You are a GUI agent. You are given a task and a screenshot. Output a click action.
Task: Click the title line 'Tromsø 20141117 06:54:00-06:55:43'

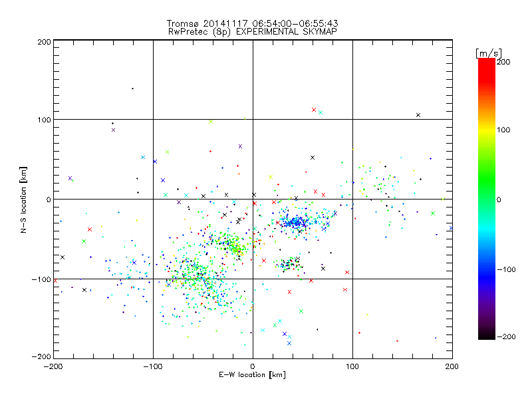252,23
